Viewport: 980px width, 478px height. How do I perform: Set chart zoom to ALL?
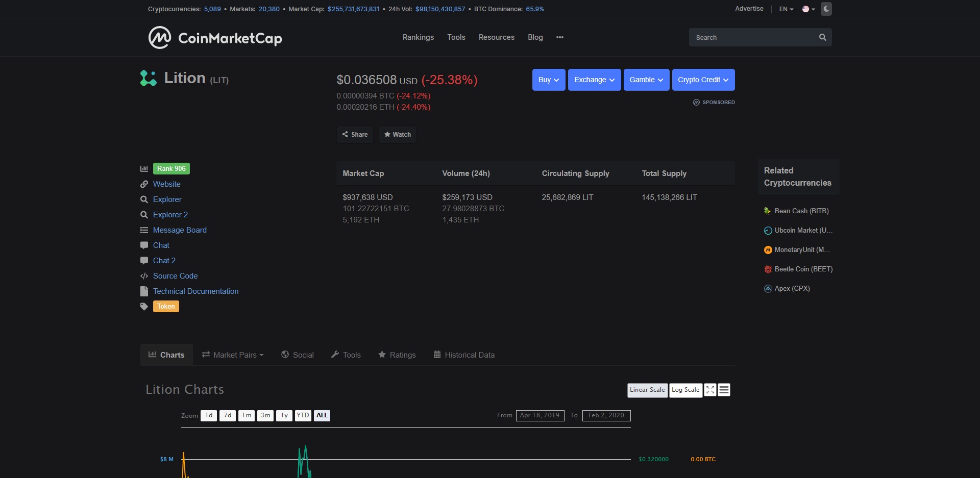coord(322,415)
